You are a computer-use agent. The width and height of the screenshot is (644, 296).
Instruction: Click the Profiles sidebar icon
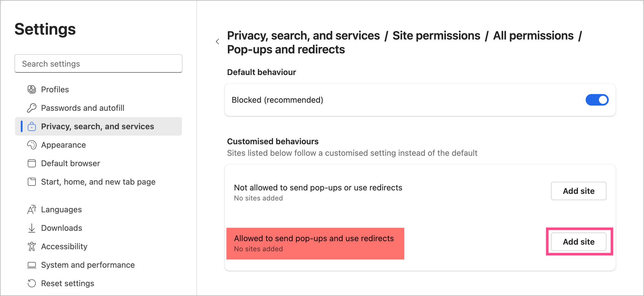32,89
